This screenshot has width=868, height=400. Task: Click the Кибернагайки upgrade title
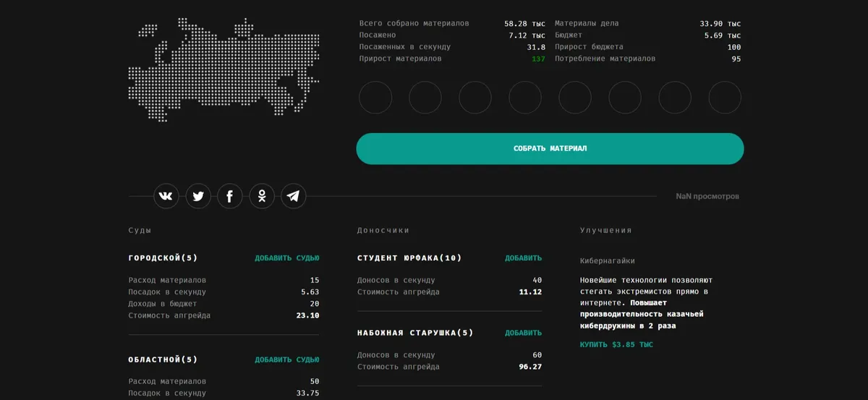point(608,261)
